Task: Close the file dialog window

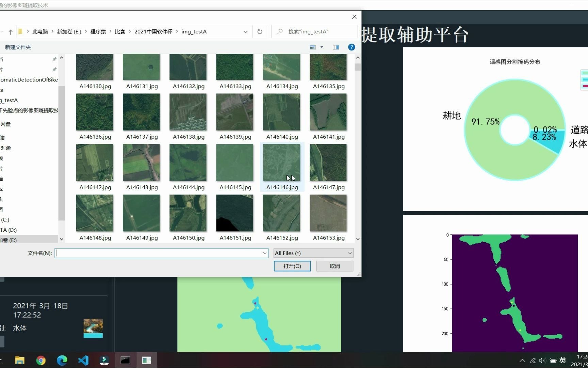Action: (x=354, y=17)
